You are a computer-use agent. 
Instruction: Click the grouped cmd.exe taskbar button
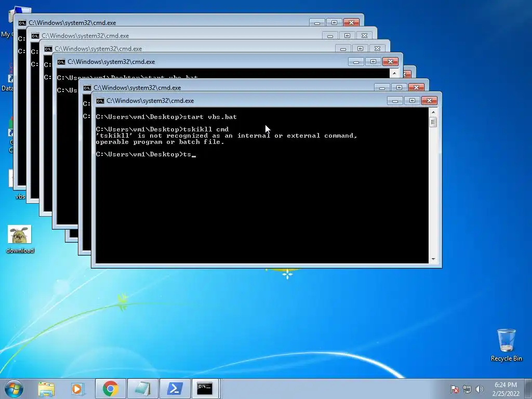click(x=206, y=389)
